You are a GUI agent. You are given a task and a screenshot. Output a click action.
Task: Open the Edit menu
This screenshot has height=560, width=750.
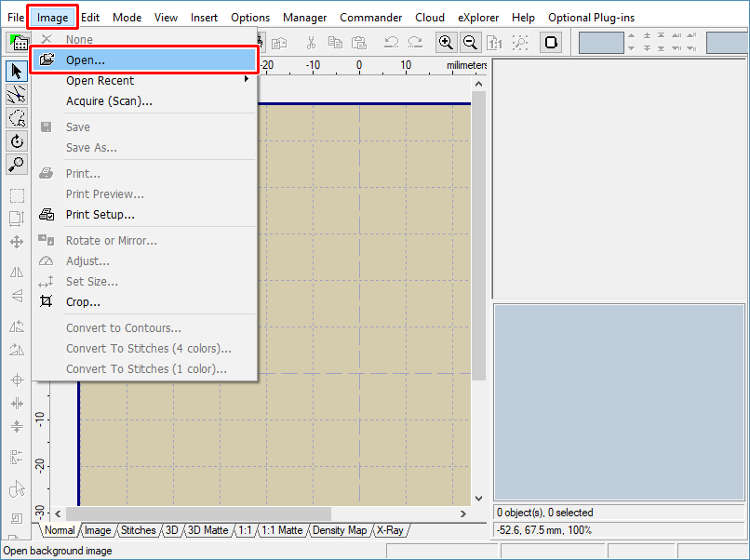pyautogui.click(x=90, y=18)
